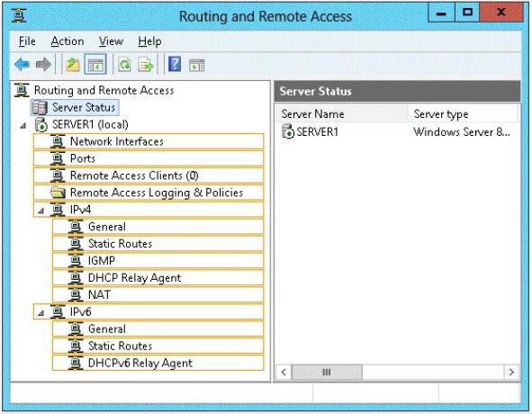532x414 pixels.
Task: Click the Server type column header
Action: [x=463, y=113]
